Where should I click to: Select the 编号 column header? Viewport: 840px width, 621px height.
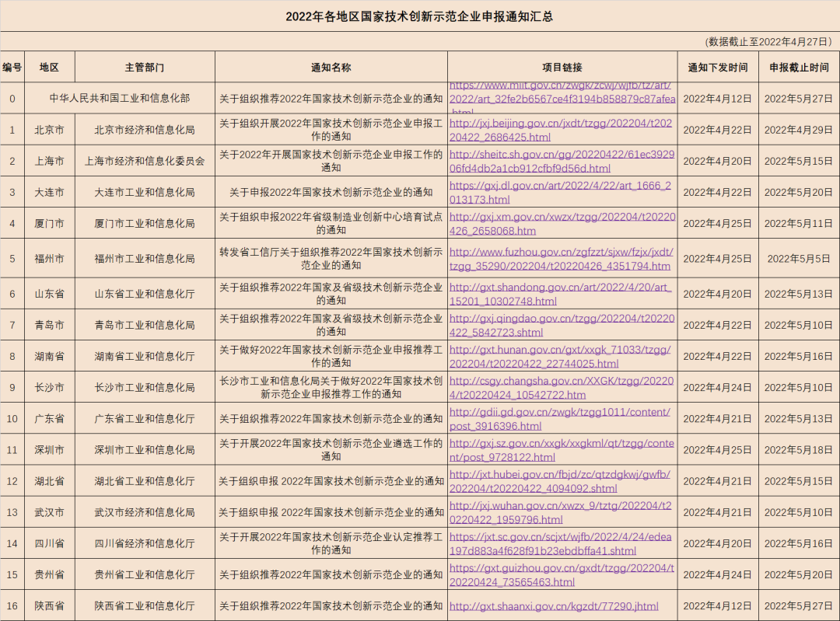(x=12, y=67)
